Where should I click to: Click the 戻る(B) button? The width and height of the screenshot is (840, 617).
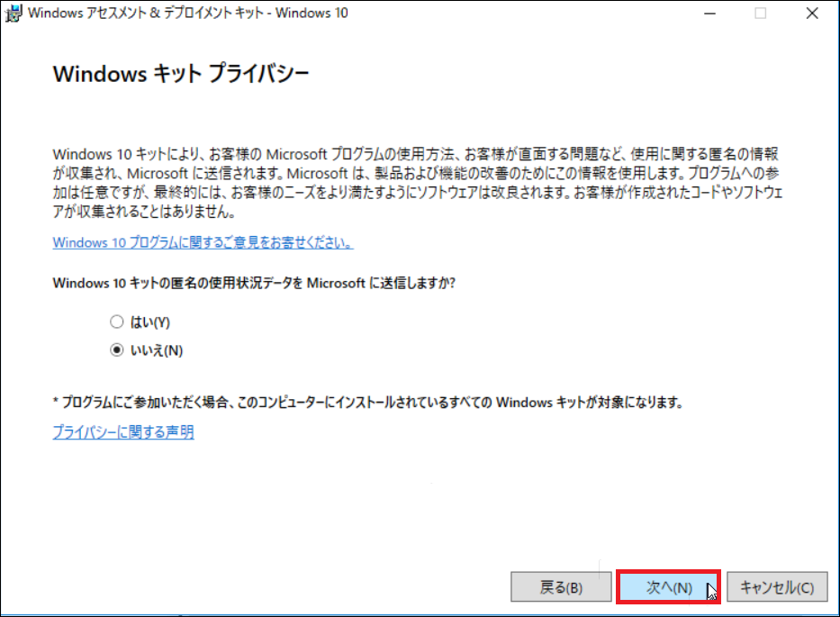(x=561, y=587)
